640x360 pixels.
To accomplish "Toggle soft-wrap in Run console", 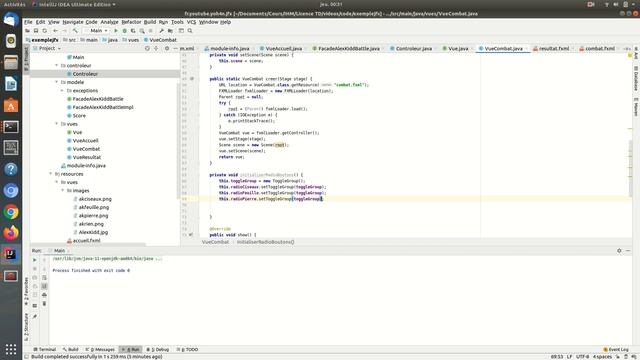I will [44, 278].
